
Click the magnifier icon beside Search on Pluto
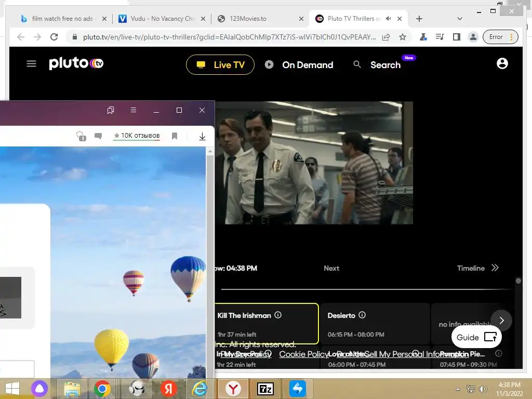[x=357, y=64]
